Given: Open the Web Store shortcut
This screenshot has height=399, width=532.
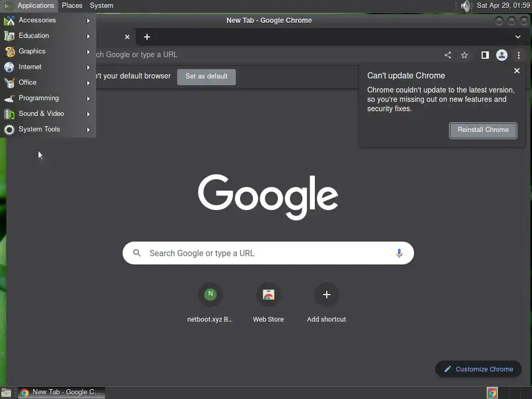Looking at the screenshot, I should 269,302.
